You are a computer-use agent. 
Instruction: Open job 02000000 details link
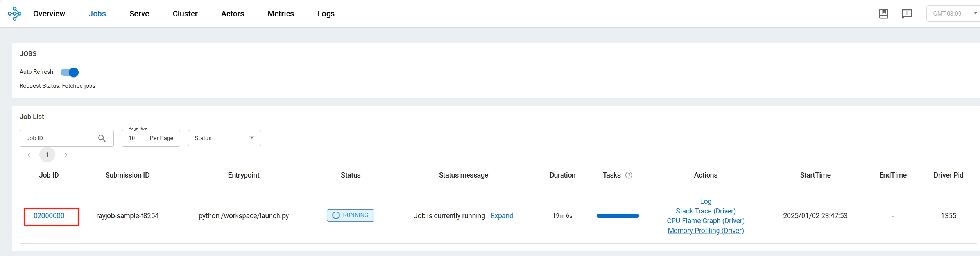tap(49, 216)
